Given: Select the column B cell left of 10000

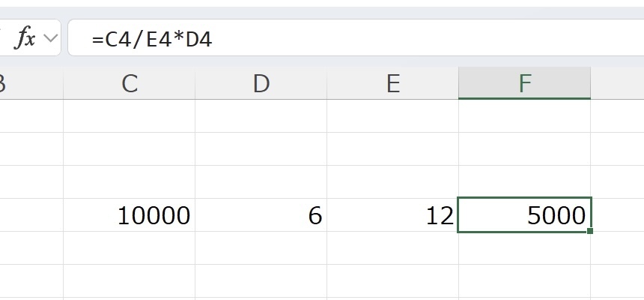Looking at the screenshot, I should (x=30, y=215).
